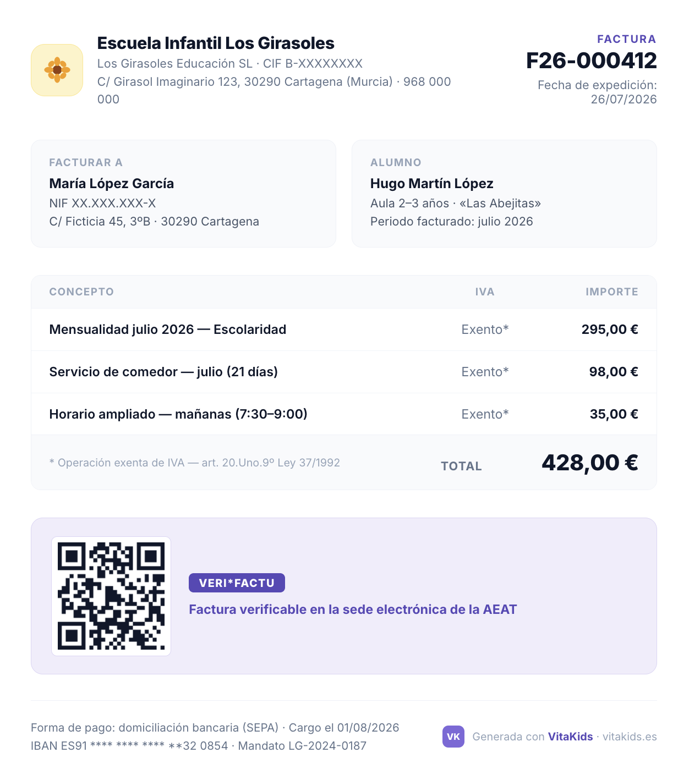
Task: Click student name Hugo Martín López
Action: point(432,183)
